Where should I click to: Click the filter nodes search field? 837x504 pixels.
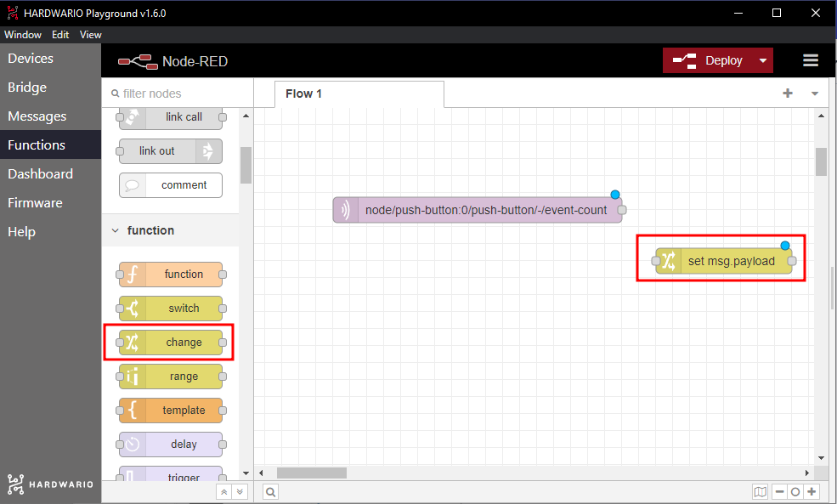[x=178, y=93]
